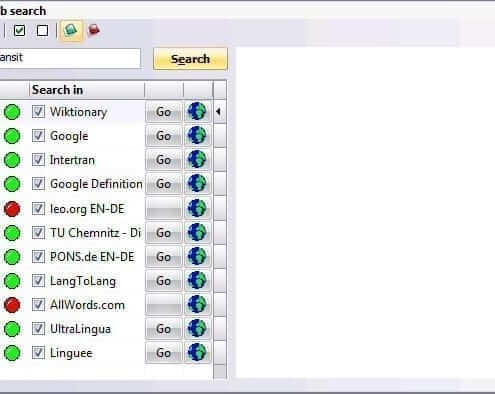Toggle the Linguee checkbox

pos(38,353)
